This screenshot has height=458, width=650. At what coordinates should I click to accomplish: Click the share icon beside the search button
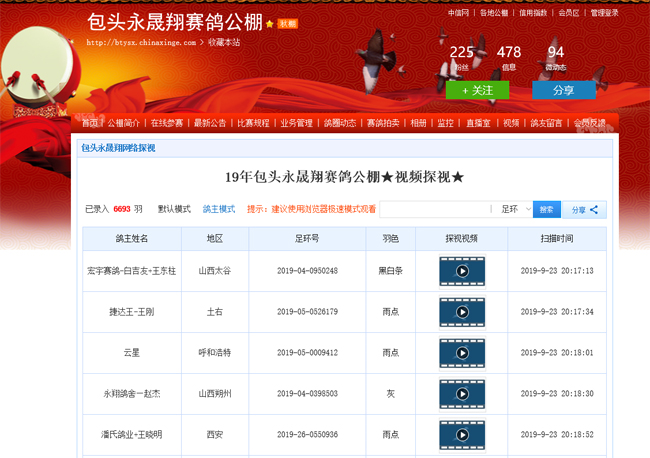click(x=585, y=210)
